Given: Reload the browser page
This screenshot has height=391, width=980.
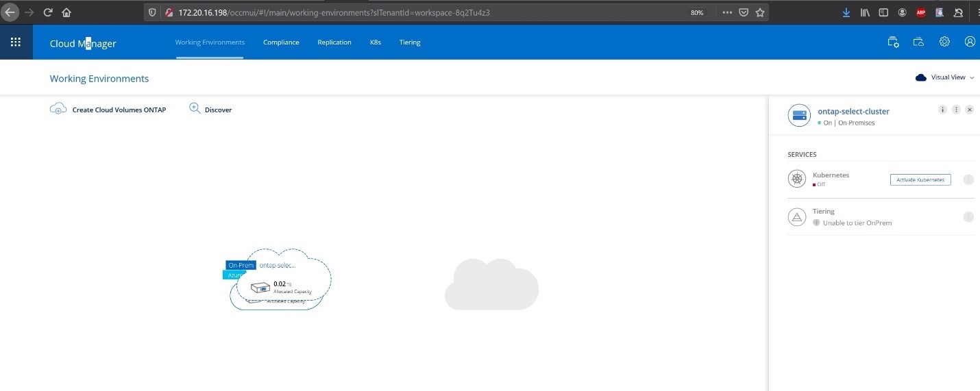Looking at the screenshot, I should 48,12.
